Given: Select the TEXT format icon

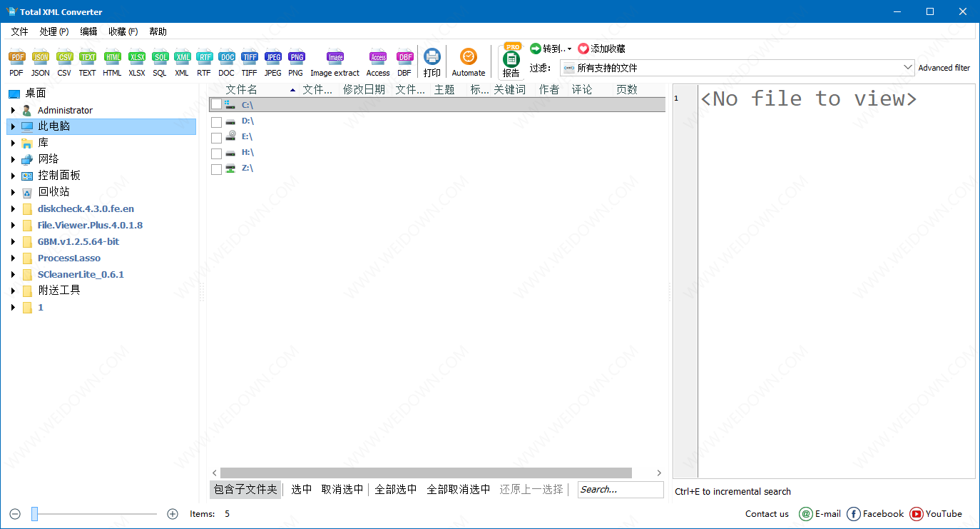Looking at the screenshot, I should (87, 58).
